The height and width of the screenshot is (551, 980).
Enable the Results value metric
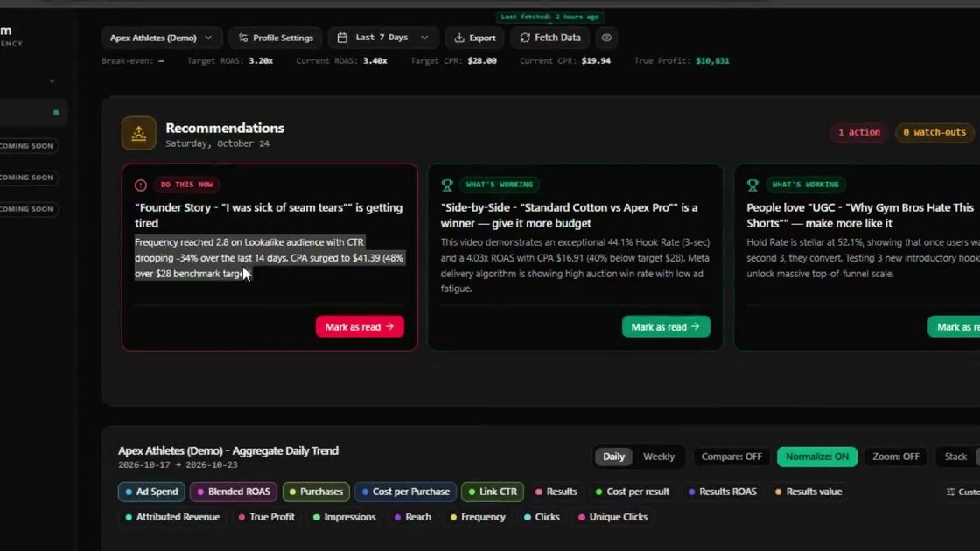(808, 492)
